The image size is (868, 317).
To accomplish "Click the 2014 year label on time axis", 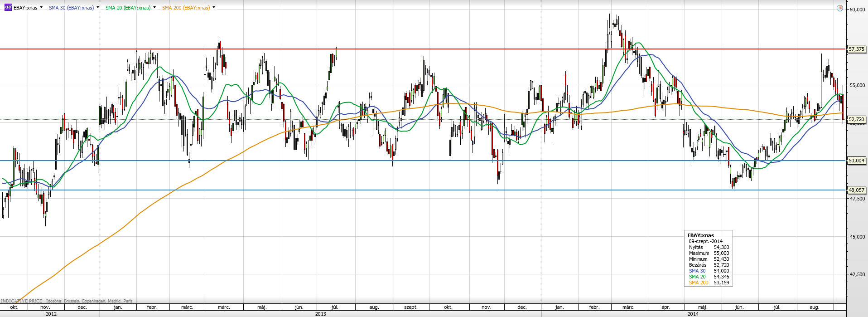I will pyautogui.click(x=693, y=314).
